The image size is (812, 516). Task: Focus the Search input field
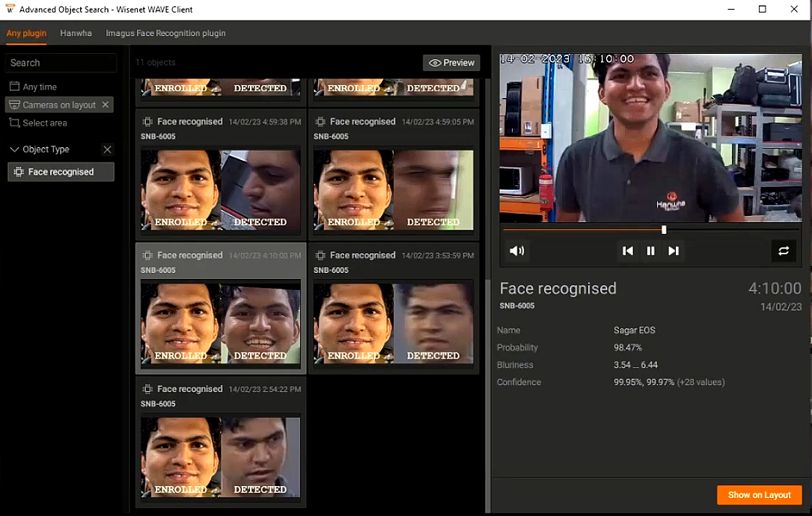tap(61, 63)
